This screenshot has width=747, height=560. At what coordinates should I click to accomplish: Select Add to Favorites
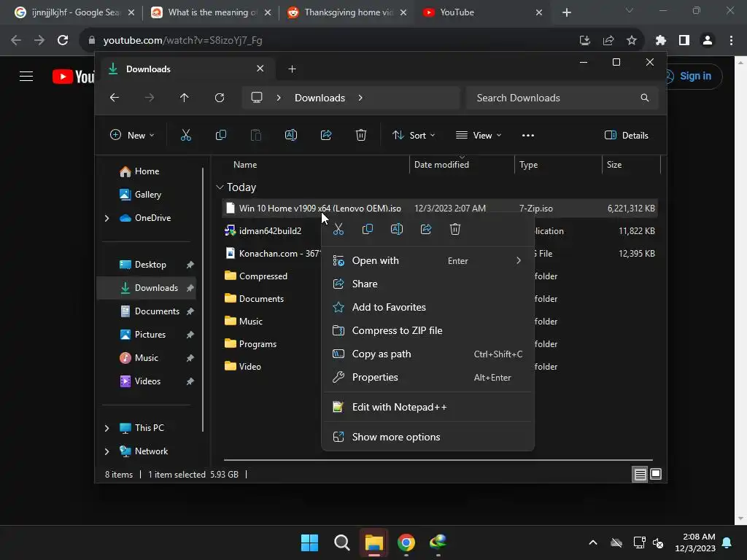[427, 308]
